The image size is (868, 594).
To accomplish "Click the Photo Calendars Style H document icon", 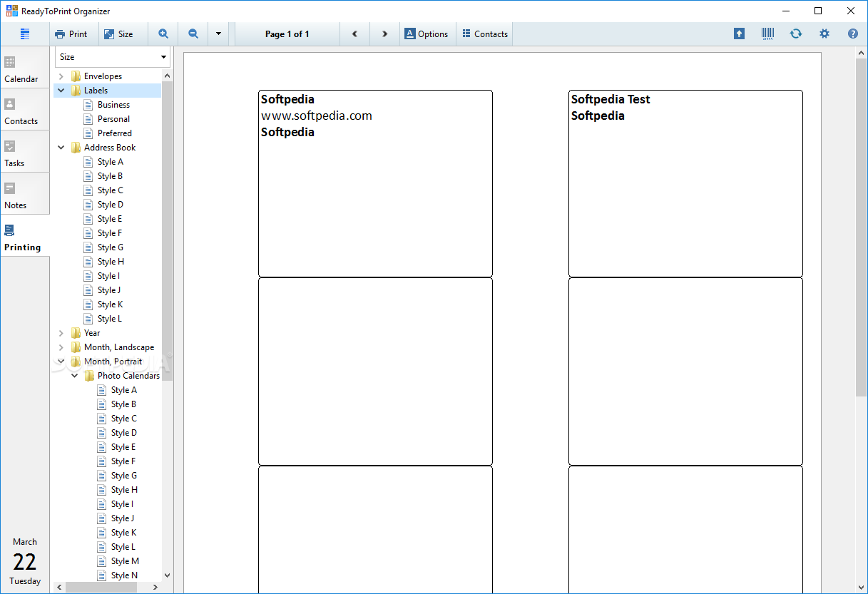I will [x=102, y=490].
